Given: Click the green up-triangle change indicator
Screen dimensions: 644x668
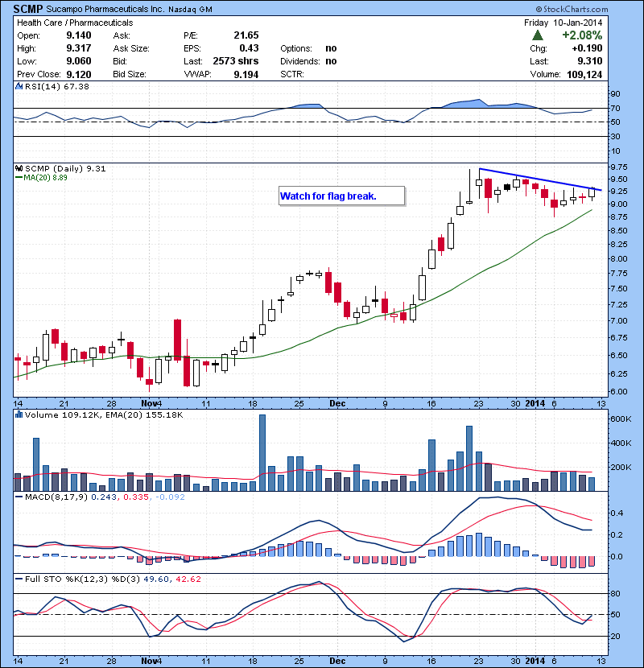Looking at the screenshot, I should point(538,35).
